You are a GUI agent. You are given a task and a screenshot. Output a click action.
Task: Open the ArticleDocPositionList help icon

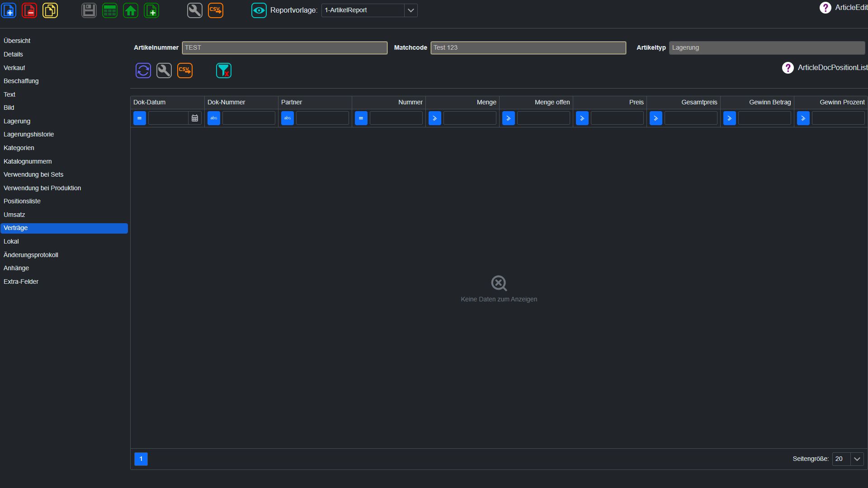788,68
